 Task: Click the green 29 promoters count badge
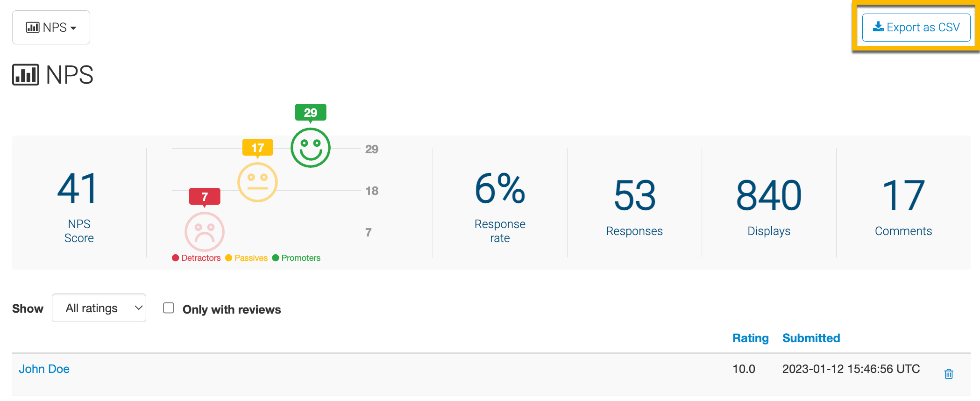tap(311, 113)
